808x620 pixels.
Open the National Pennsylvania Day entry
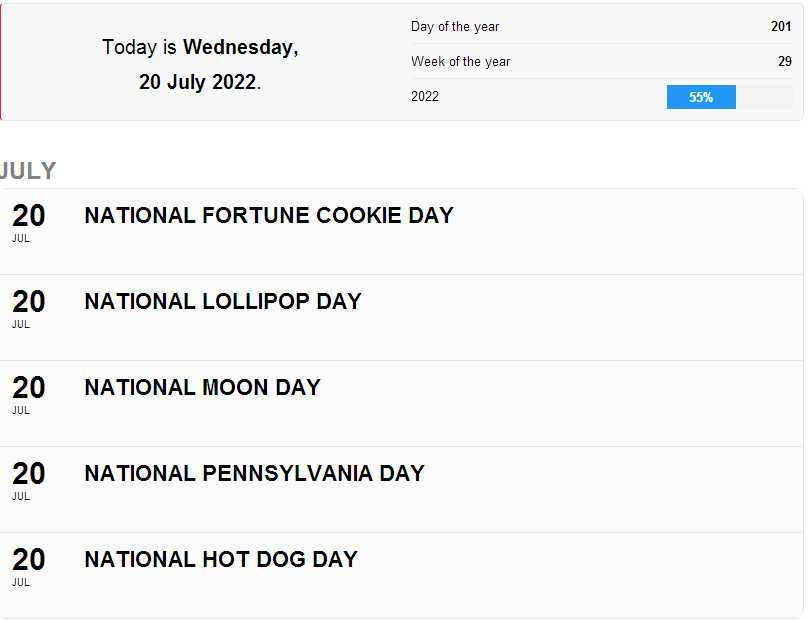[254, 473]
